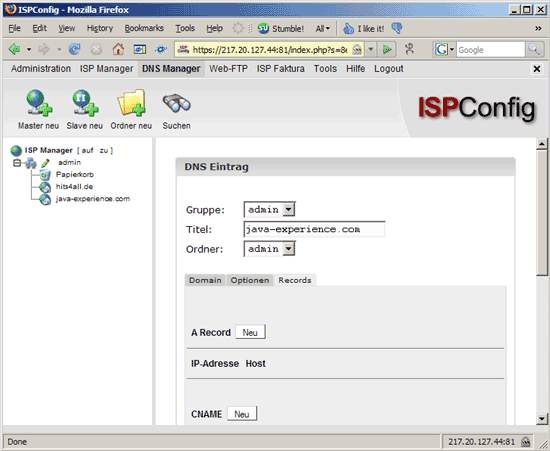Create new folder with Ordner neu icon
Image resolution: width=550 pixels, height=451 pixels.
(x=131, y=103)
